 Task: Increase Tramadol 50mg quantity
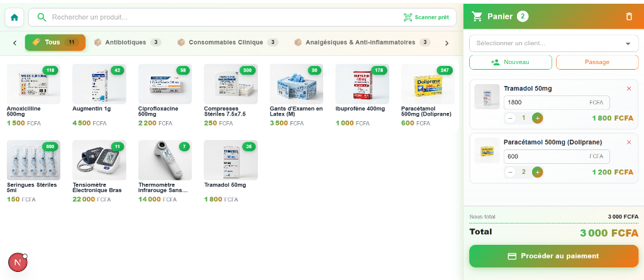[x=537, y=118]
